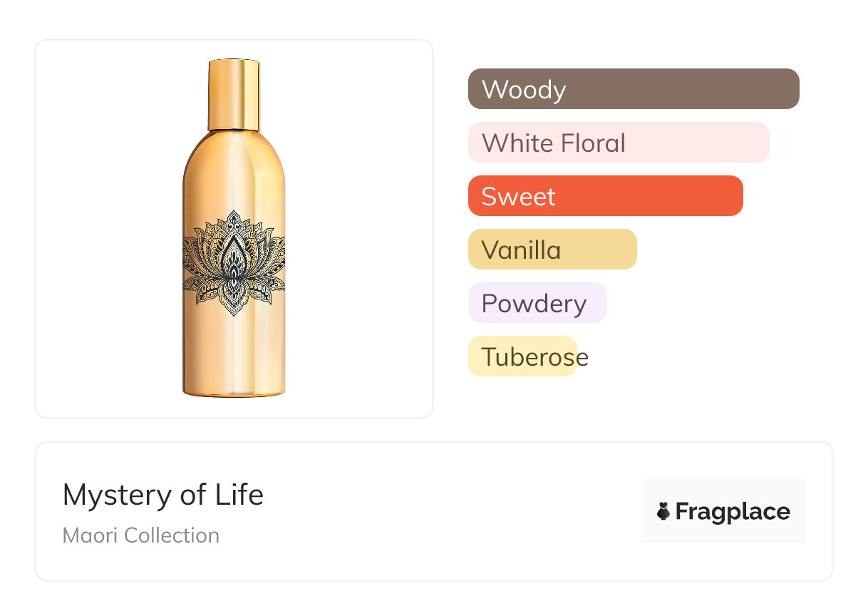This screenshot has width=868, height=616.
Task: Choose the Sweet accord bar
Action: pos(605,196)
